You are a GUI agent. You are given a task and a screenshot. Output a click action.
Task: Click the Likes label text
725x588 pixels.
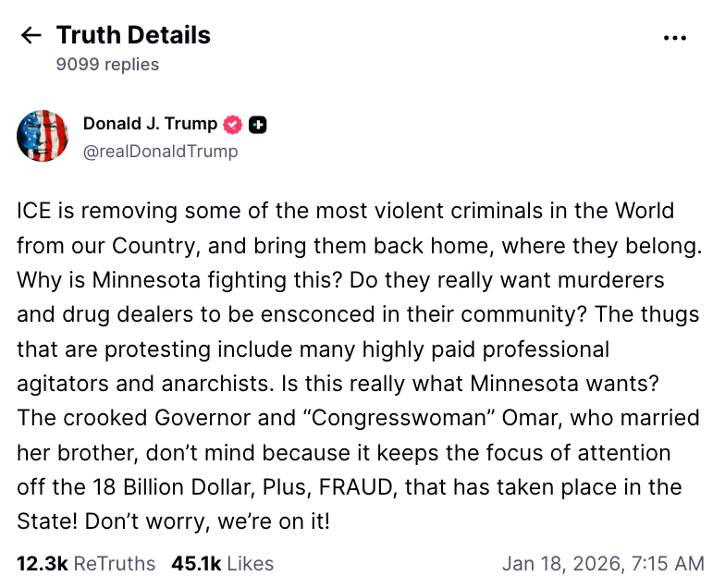coord(251,563)
